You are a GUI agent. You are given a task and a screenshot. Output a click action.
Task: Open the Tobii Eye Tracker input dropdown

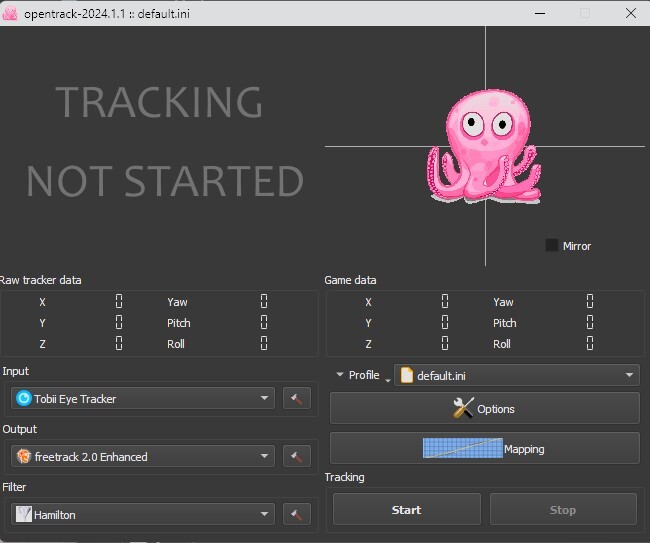[x=143, y=398]
